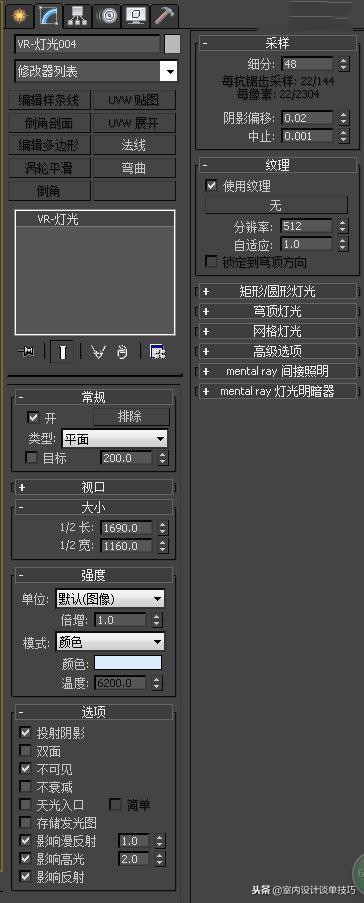Toggle 影响高光 checkbox

25,859
